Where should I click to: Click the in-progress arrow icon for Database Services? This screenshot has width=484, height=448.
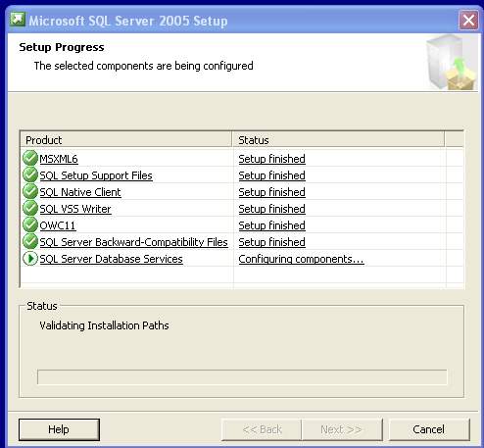click(30, 259)
